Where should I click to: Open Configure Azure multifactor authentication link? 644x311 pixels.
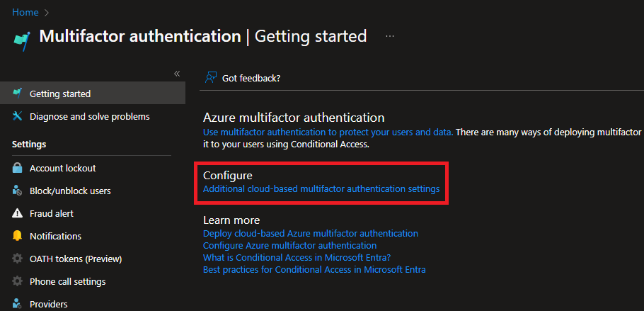[x=289, y=246]
